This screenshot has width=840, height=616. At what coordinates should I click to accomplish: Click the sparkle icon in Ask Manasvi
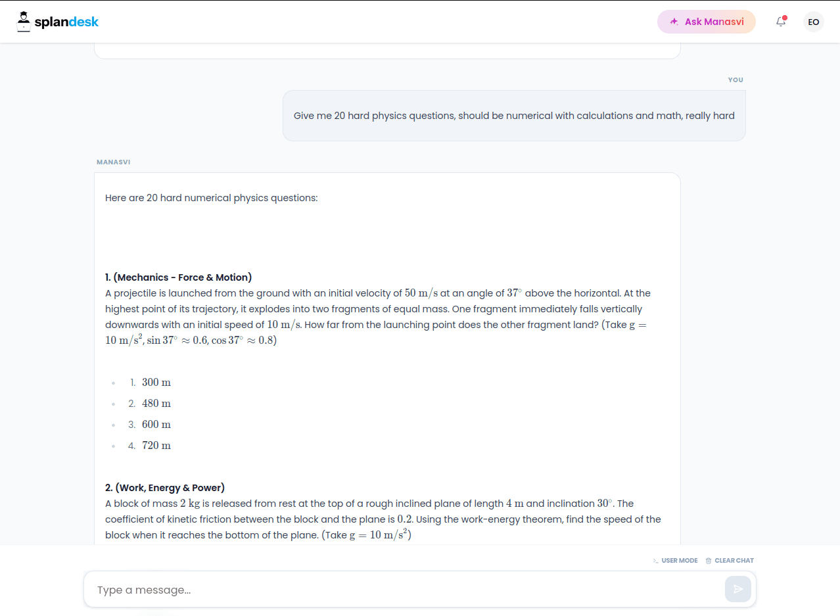[674, 22]
